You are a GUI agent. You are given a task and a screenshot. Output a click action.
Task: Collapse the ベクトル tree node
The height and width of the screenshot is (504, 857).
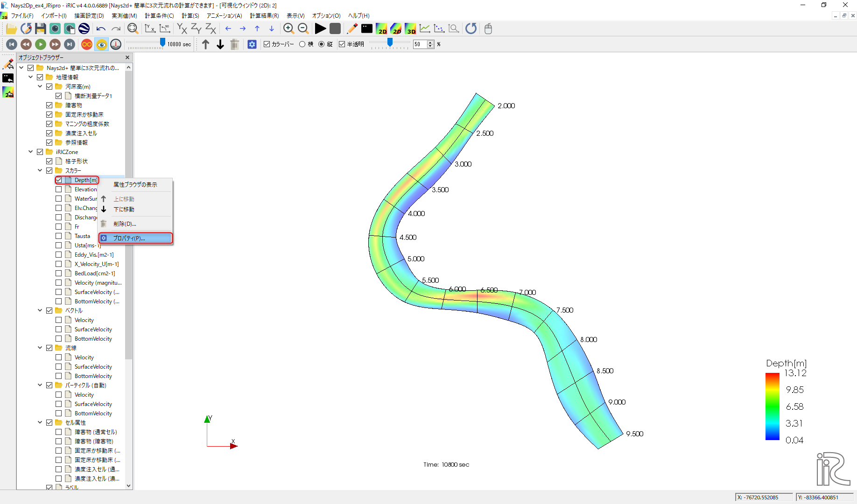(40, 310)
